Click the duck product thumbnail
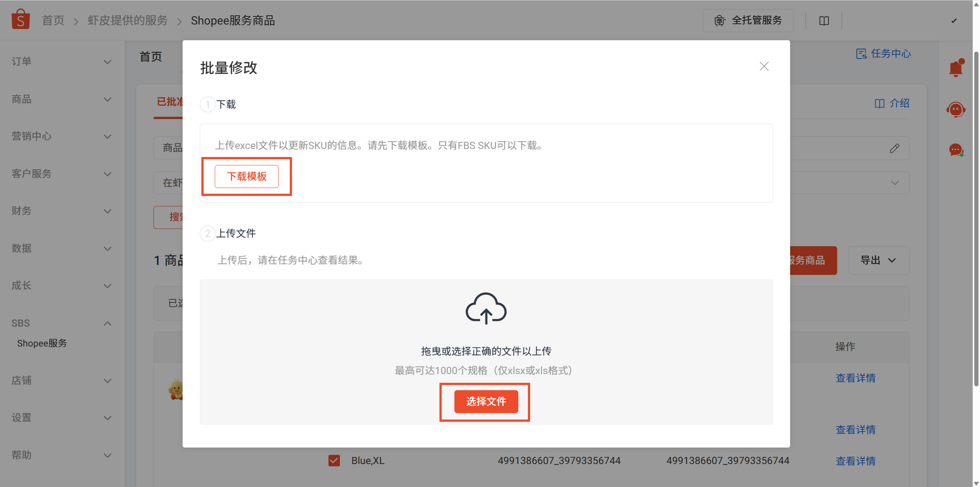This screenshot has width=980, height=487. click(175, 389)
